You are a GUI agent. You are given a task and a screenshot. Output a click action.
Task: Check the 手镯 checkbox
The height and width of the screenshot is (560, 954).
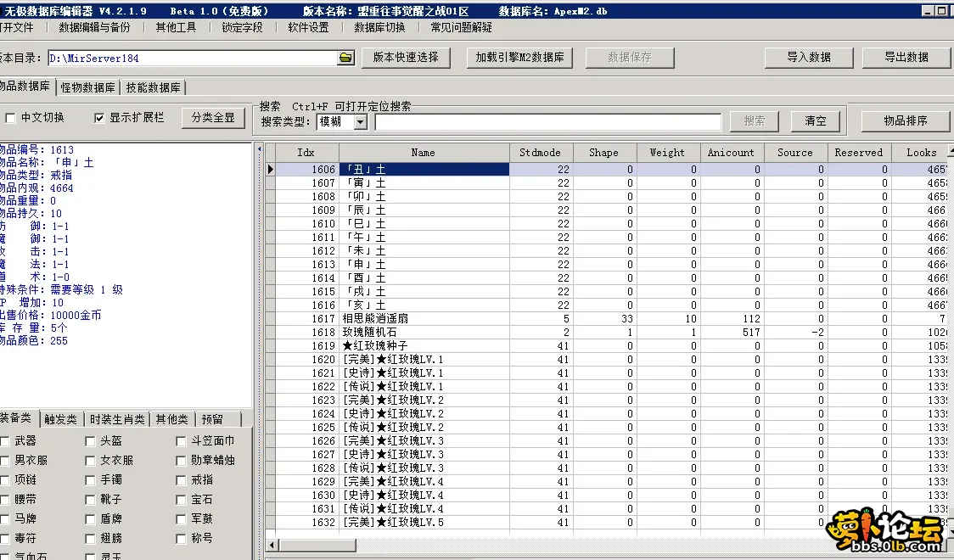[x=90, y=479]
